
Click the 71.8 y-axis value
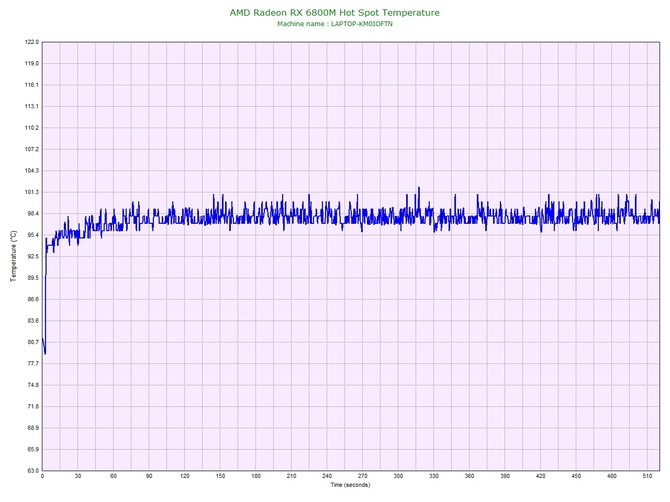[33, 406]
